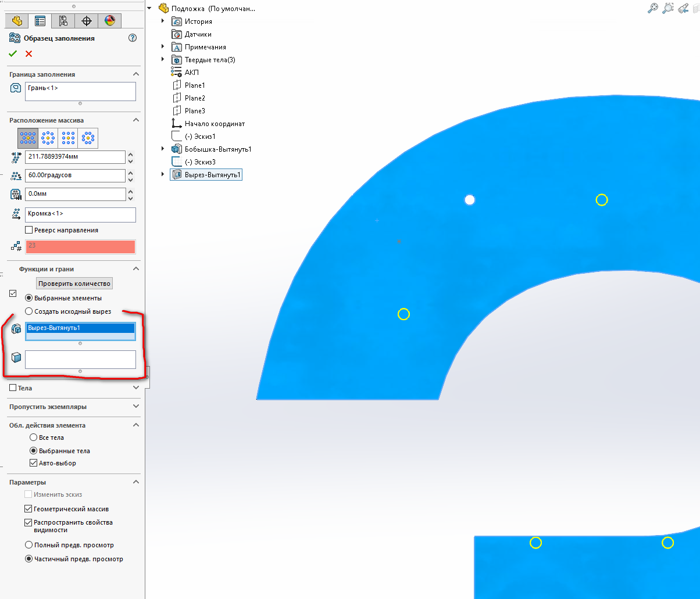Select the perforation pattern layout

pyautogui.click(x=28, y=138)
